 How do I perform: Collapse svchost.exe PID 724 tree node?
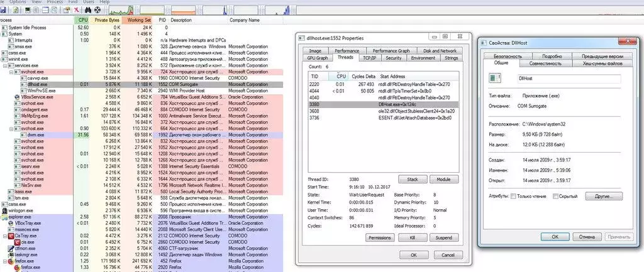click(x=11, y=72)
